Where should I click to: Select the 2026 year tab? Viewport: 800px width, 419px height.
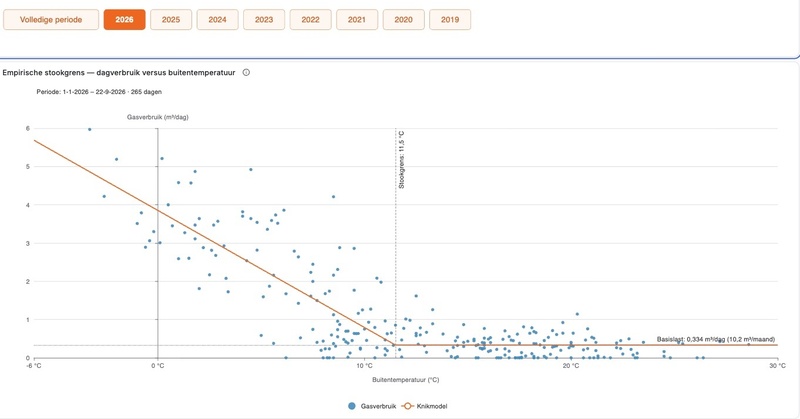tap(124, 20)
